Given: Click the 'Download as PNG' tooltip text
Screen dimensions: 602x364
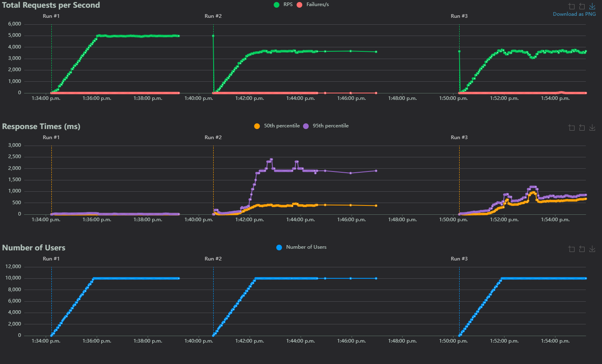Looking at the screenshot, I should (x=574, y=14).
